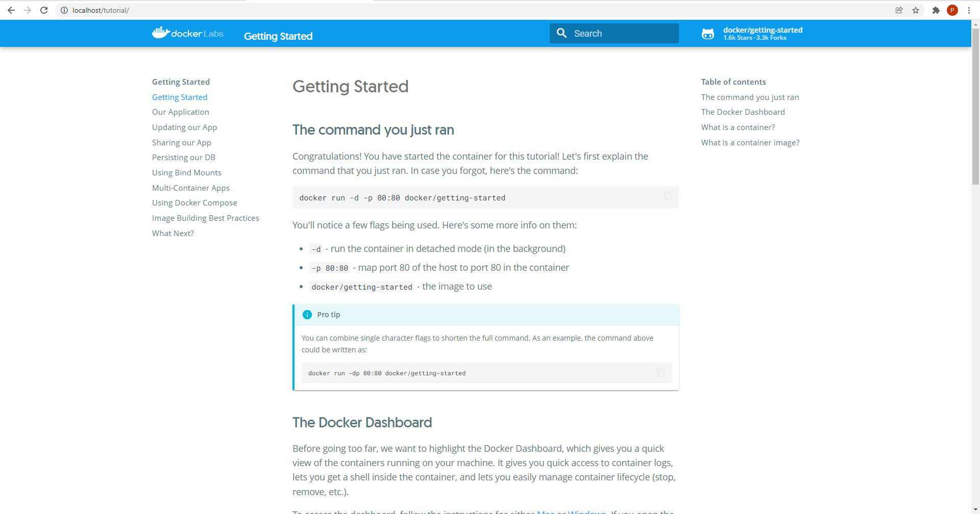Image resolution: width=980 pixels, height=514 pixels.
Task: Go back with the browser back arrow
Action: coord(11,10)
